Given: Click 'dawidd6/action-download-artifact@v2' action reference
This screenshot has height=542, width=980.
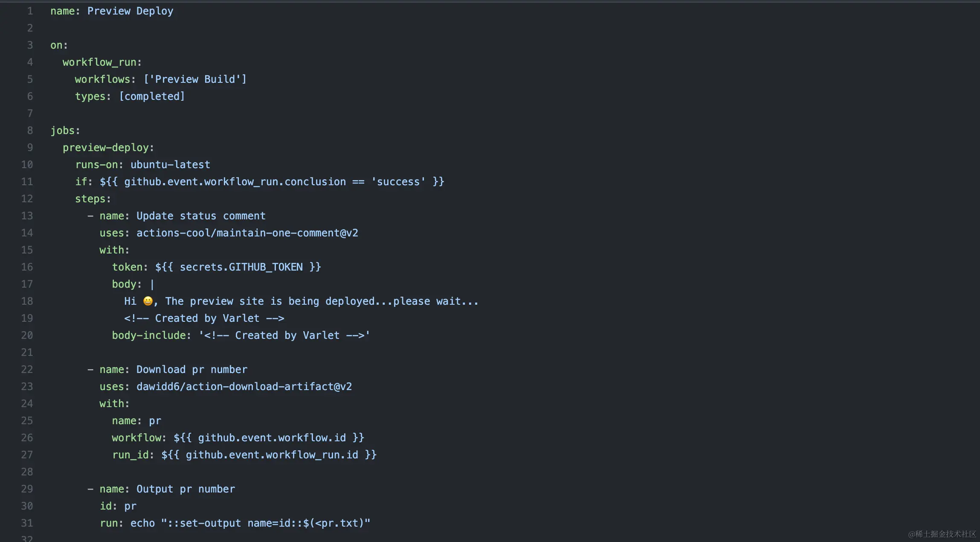Looking at the screenshot, I should (244, 387).
